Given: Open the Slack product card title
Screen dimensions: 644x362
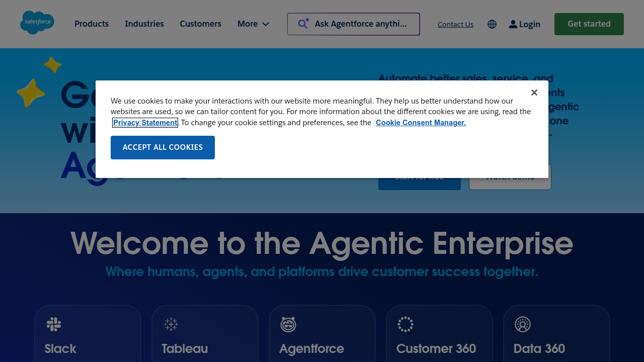Looking at the screenshot, I should (x=60, y=348).
